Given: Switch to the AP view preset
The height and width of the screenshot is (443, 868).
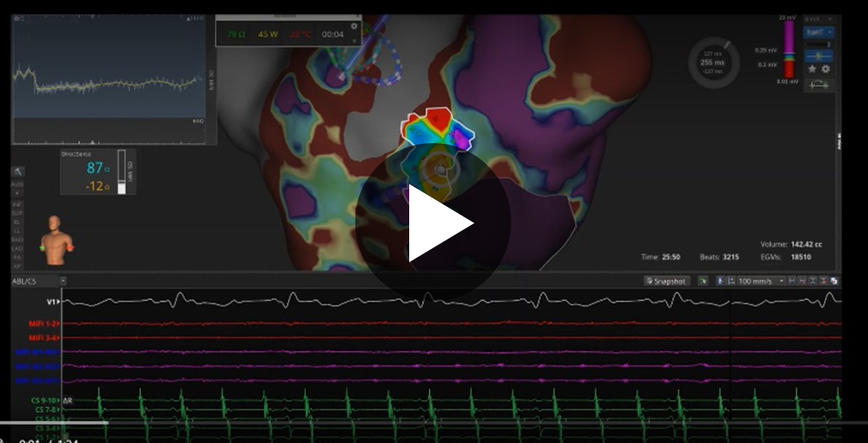Looking at the screenshot, I should coord(18,266).
